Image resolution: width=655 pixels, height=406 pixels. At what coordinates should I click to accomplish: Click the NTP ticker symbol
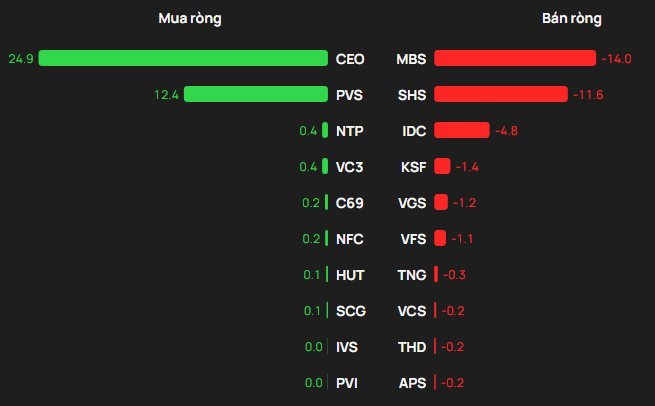[x=350, y=131]
